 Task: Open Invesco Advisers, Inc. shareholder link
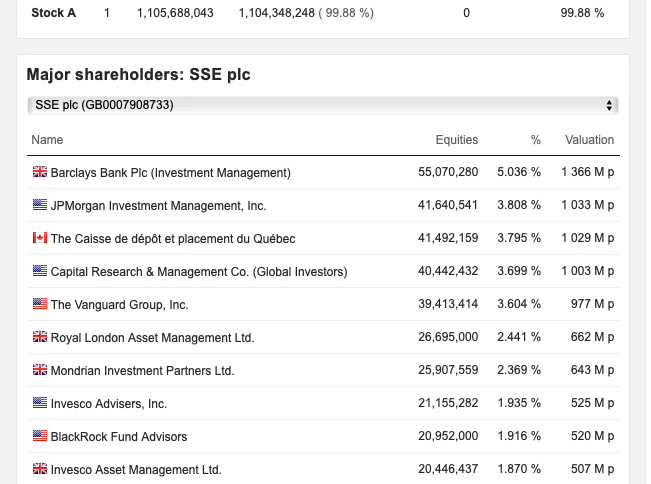[109, 403]
